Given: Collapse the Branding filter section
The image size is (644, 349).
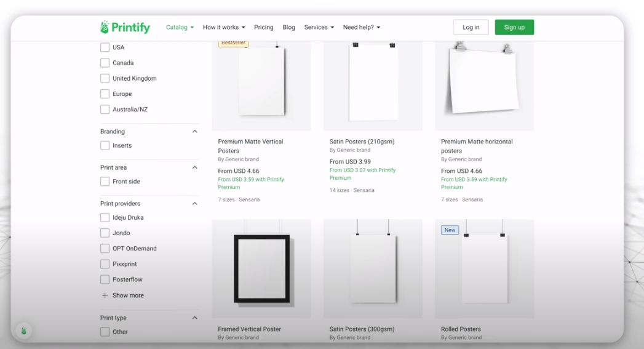Looking at the screenshot, I should (195, 132).
